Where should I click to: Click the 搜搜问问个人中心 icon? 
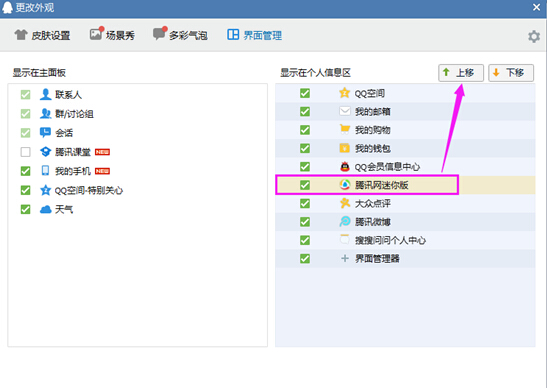click(x=345, y=239)
